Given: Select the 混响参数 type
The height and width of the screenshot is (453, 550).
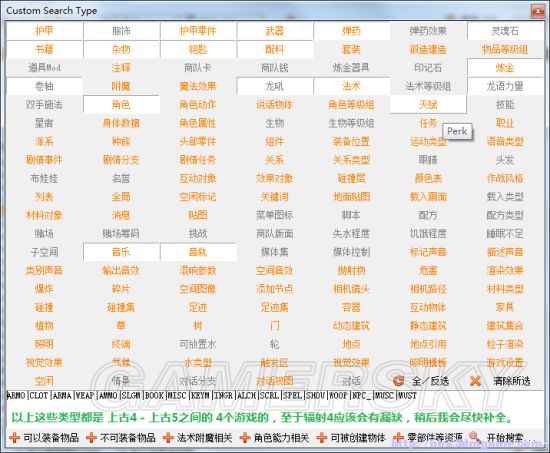Looking at the screenshot, I should click(x=198, y=270).
